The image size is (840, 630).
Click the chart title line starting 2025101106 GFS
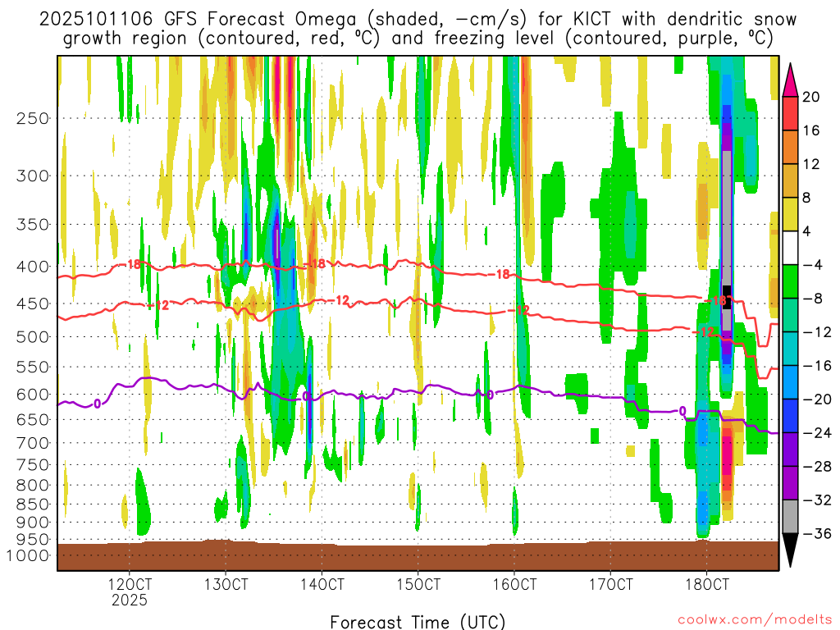pos(418,20)
